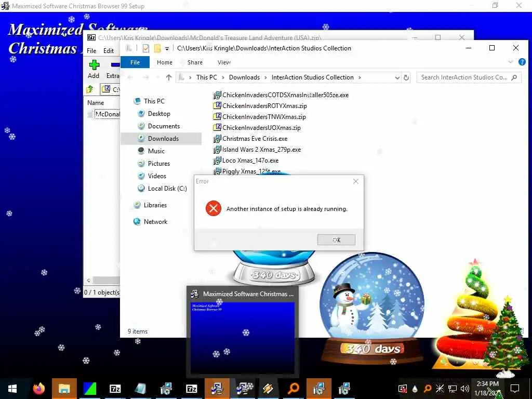Open address bar history dropdown
The height and width of the screenshot is (399, 532).
tap(397, 78)
